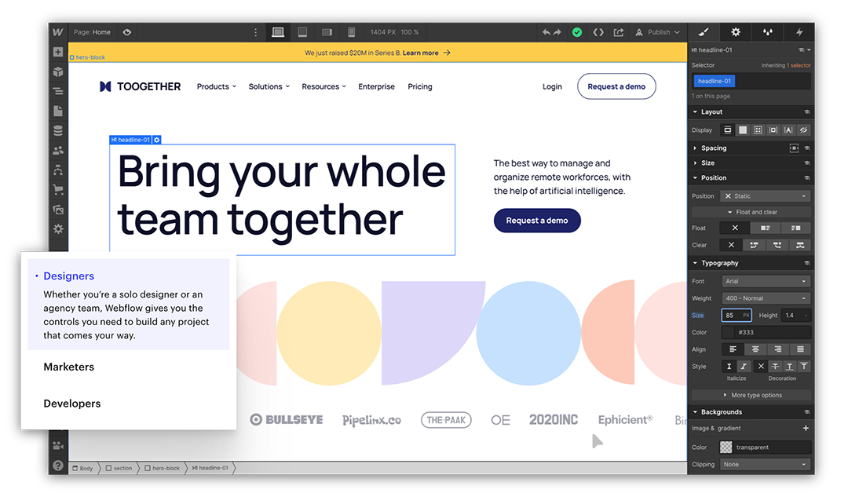This screenshot has width=848, height=504.
Task: Open the CMS Collections database icon
Action: coord(58,130)
